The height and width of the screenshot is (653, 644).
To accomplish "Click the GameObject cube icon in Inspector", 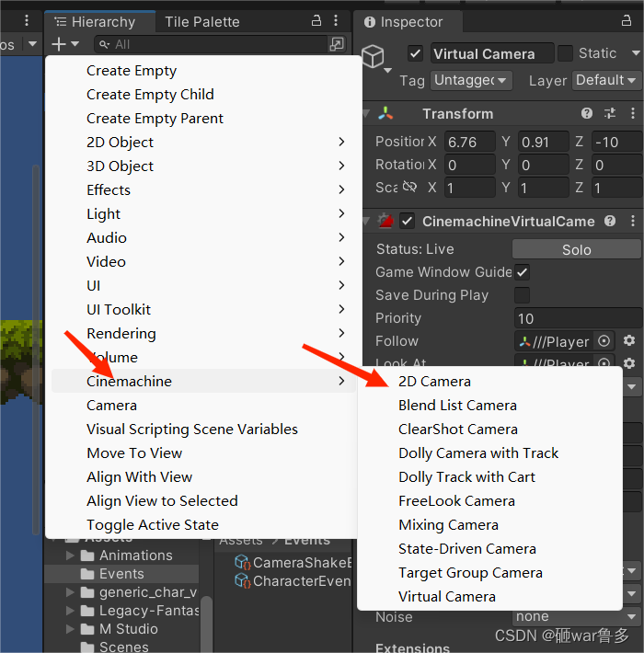I will 373,56.
